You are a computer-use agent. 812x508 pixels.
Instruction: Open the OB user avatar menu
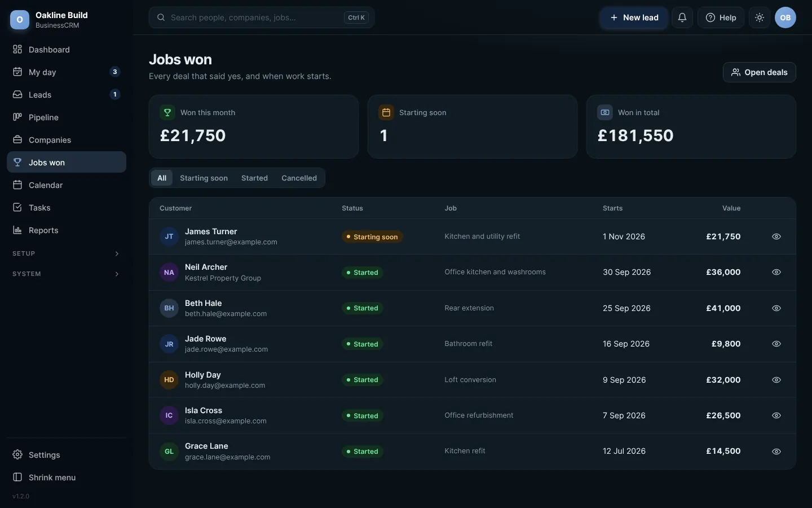[x=785, y=17]
